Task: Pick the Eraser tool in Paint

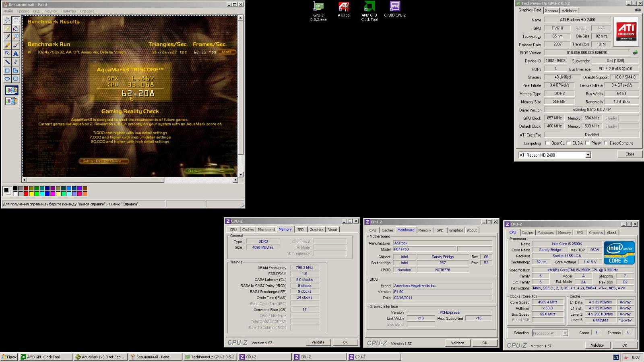Action: [7, 28]
